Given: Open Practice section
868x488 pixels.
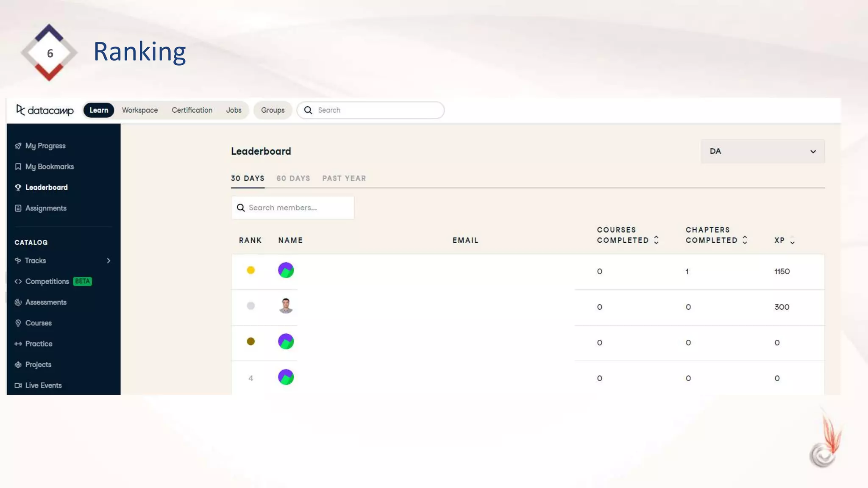Looking at the screenshot, I should point(39,344).
